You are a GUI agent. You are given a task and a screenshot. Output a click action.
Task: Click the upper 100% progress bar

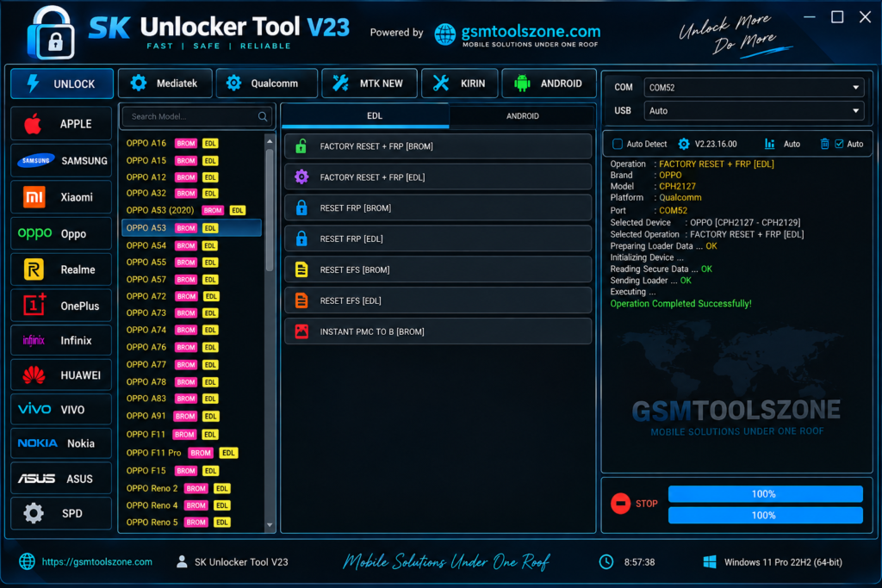765,494
